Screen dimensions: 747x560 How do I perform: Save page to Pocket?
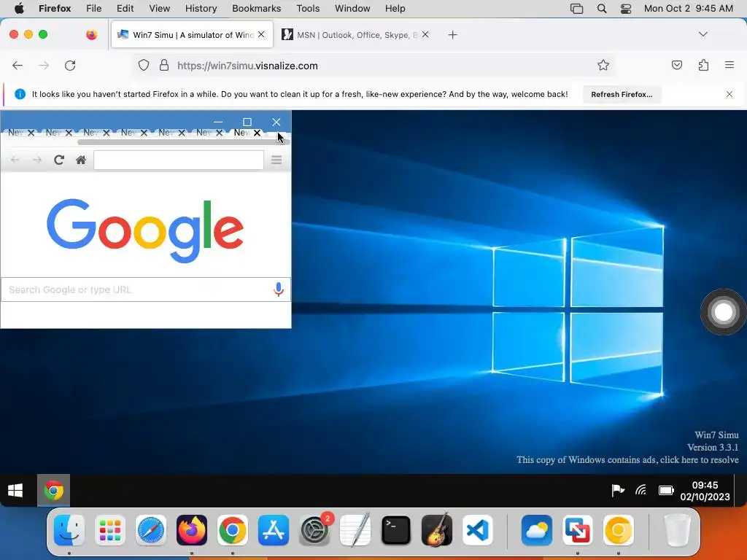[676, 65]
